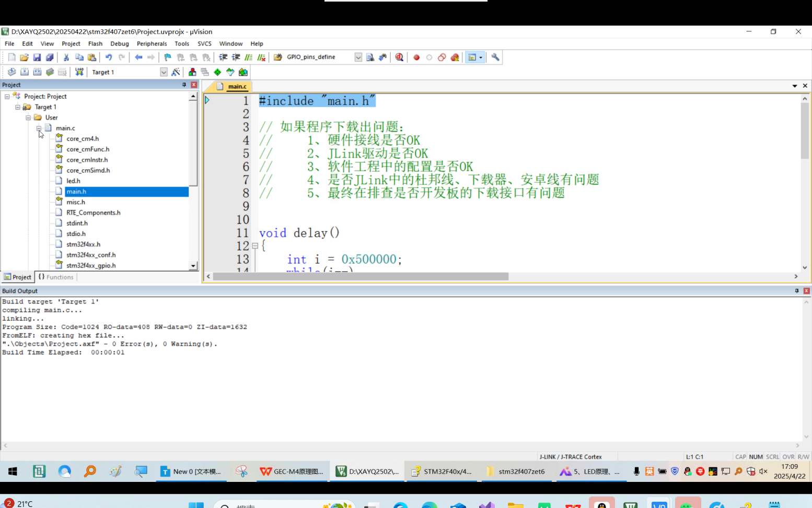Rebuild all target files
Image resolution: width=812 pixels, height=508 pixels.
[37, 72]
